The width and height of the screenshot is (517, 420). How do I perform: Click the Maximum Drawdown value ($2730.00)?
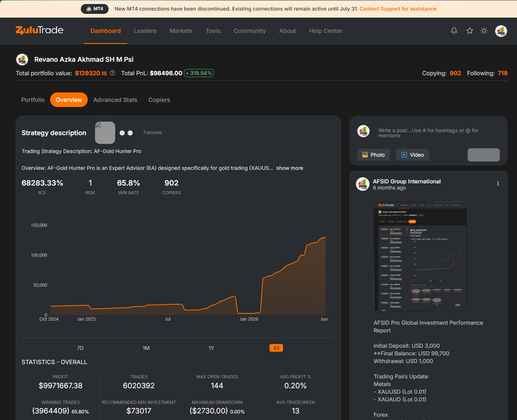coord(209,411)
